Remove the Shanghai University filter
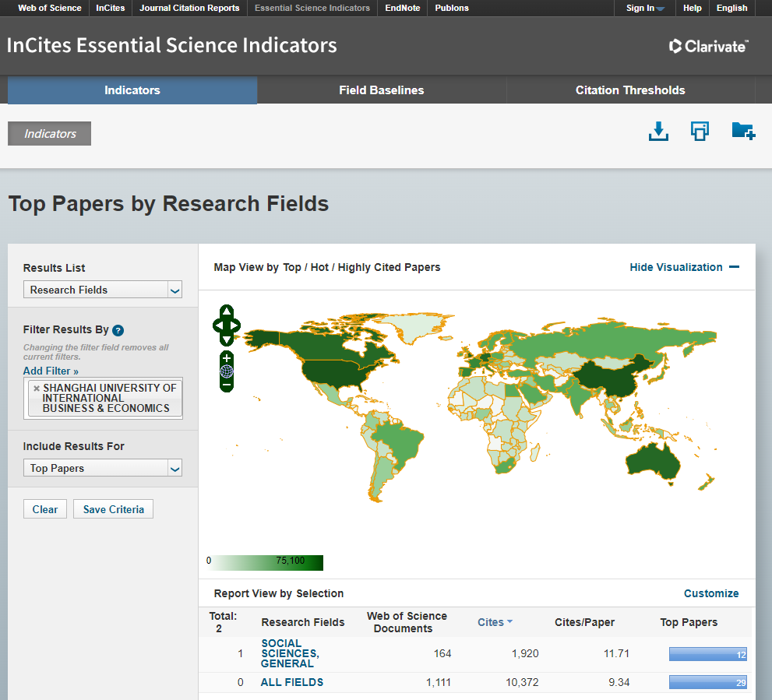Image resolution: width=772 pixels, height=700 pixels. pos(36,388)
